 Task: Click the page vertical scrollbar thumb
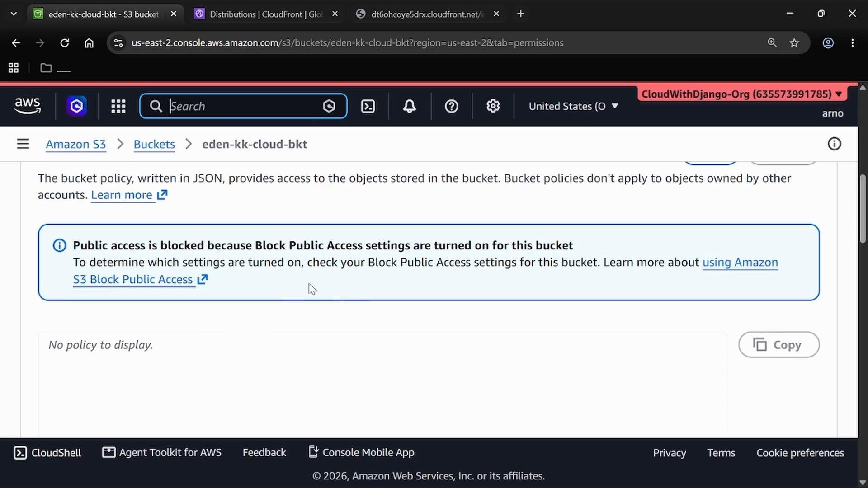pos(863,209)
